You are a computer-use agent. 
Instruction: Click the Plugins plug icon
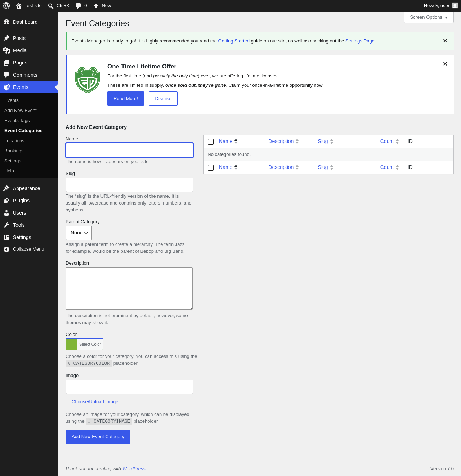[6, 201]
